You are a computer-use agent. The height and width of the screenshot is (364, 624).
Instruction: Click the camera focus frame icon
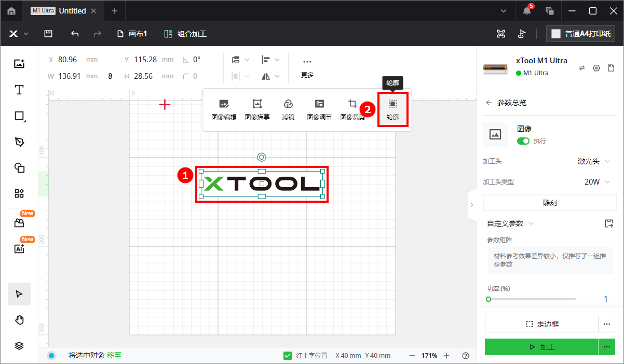point(501,34)
